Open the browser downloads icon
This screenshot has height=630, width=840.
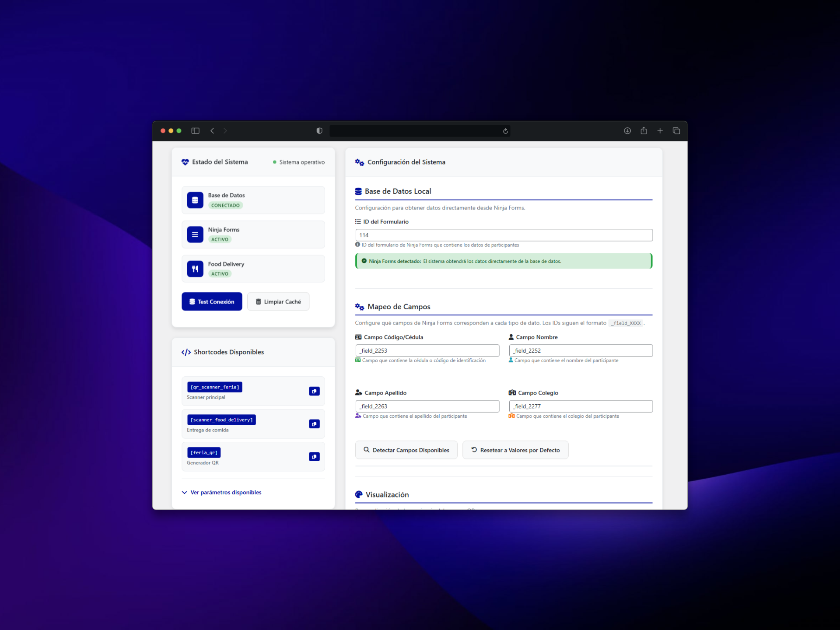pos(627,131)
